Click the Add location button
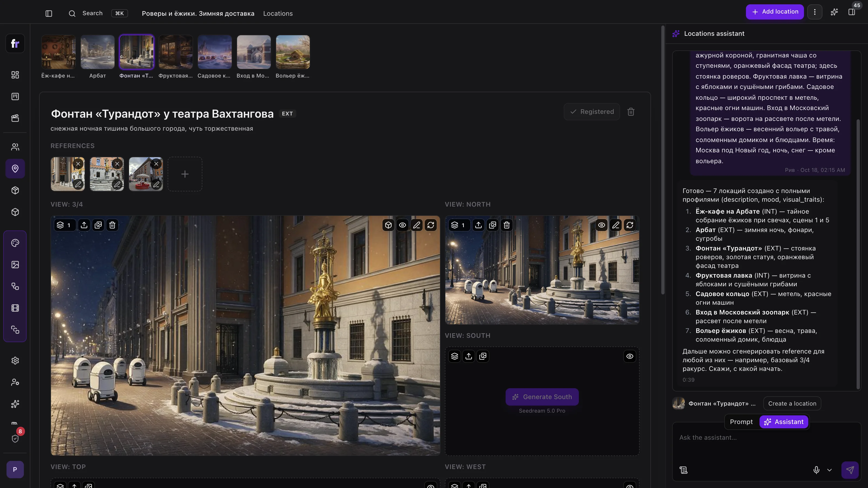868x488 pixels. [x=775, y=12]
